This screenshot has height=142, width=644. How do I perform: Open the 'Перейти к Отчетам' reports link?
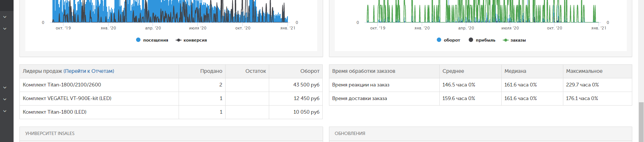tap(89, 71)
